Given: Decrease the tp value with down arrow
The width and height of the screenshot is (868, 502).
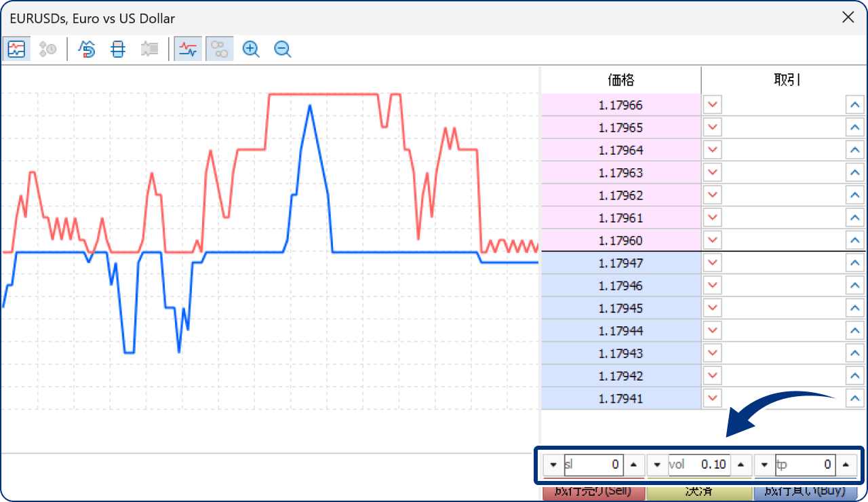Looking at the screenshot, I should (765, 465).
